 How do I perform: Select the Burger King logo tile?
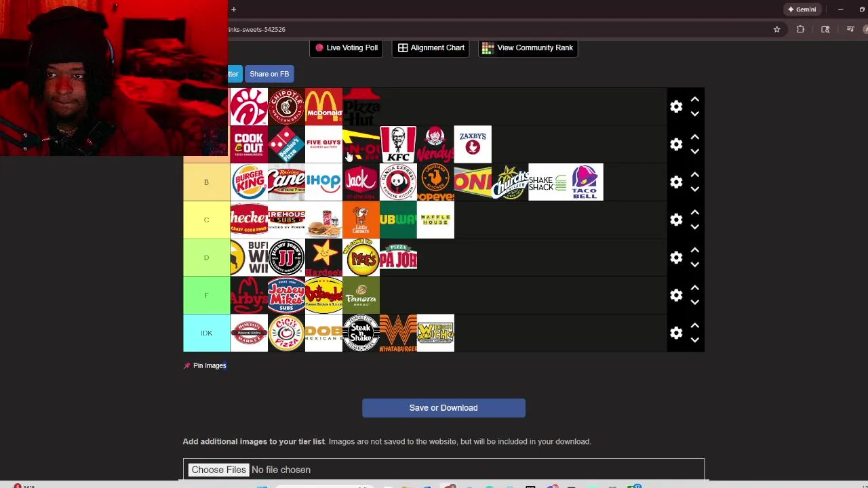coord(249,182)
